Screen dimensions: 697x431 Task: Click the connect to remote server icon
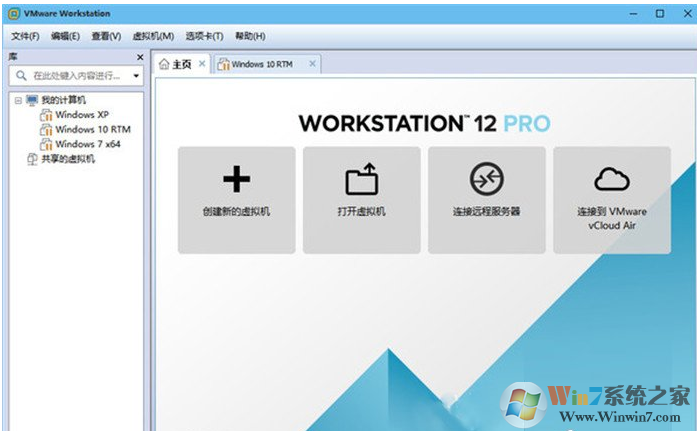[487, 179]
